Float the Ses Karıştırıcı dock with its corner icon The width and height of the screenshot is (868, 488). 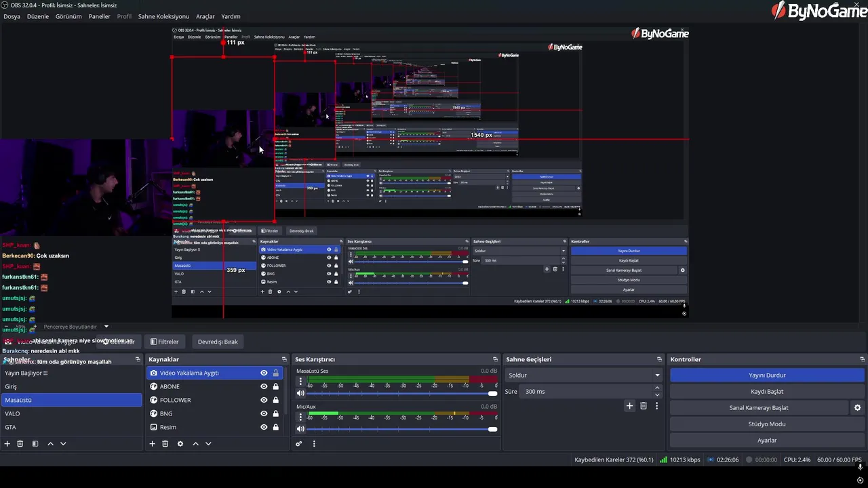tap(496, 359)
